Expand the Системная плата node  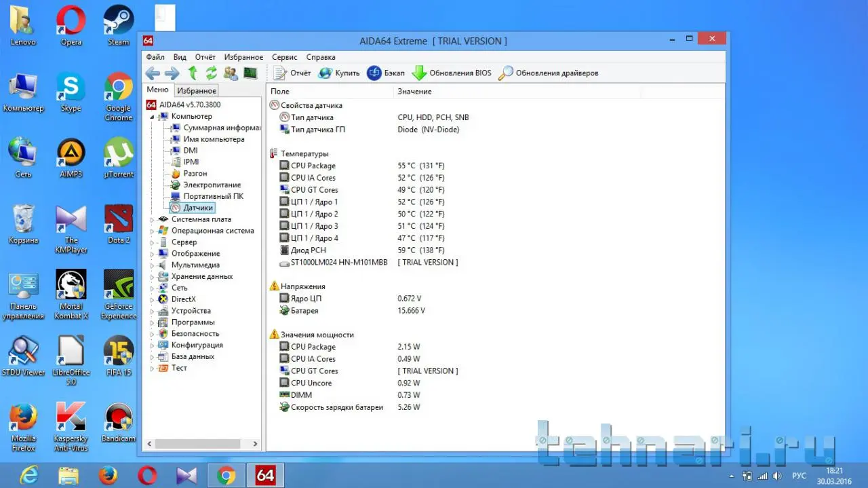tap(152, 219)
